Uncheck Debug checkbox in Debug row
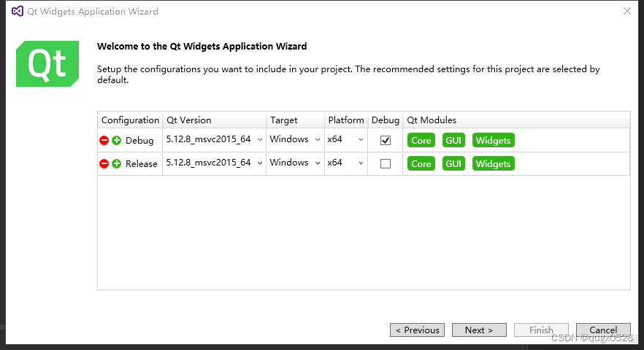 pyautogui.click(x=386, y=140)
